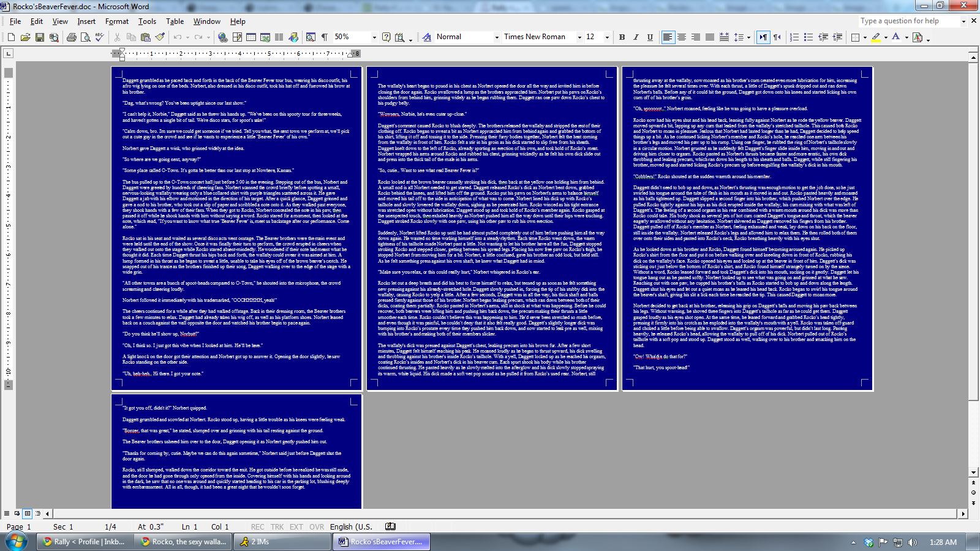Open Zoom percentage dropdown

pyautogui.click(x=374, y=37)
